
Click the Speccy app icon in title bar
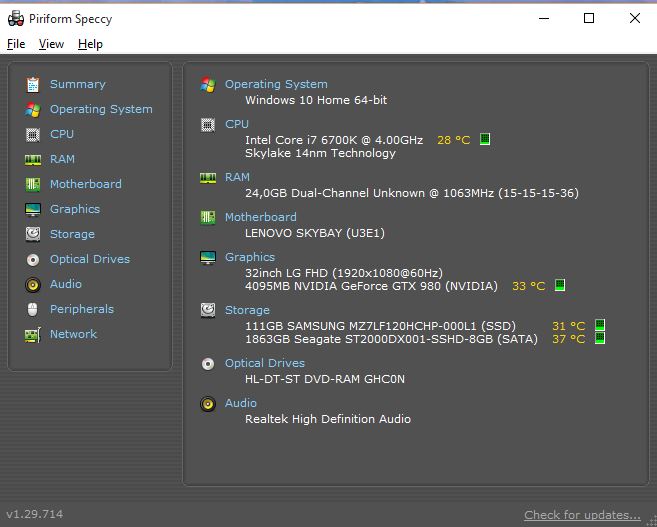[x=16, y=18]
